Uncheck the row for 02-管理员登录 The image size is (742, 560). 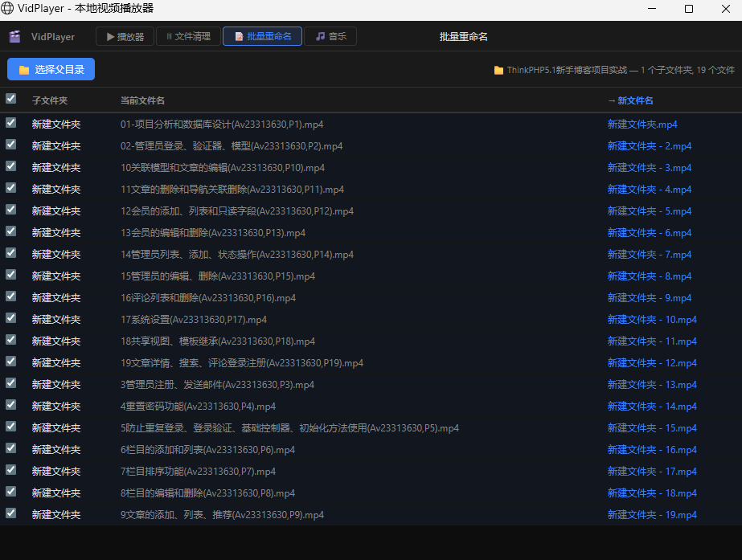click(x=11, y=145)
